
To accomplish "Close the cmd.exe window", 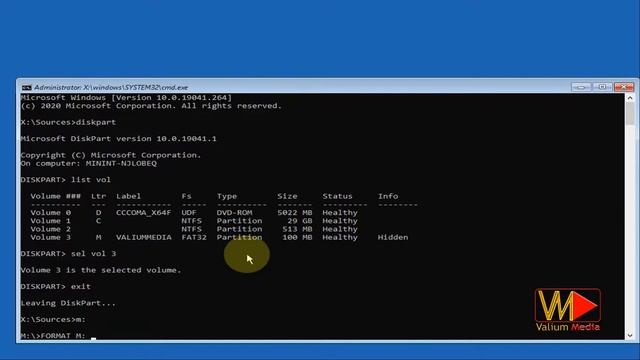I will 623,87.
